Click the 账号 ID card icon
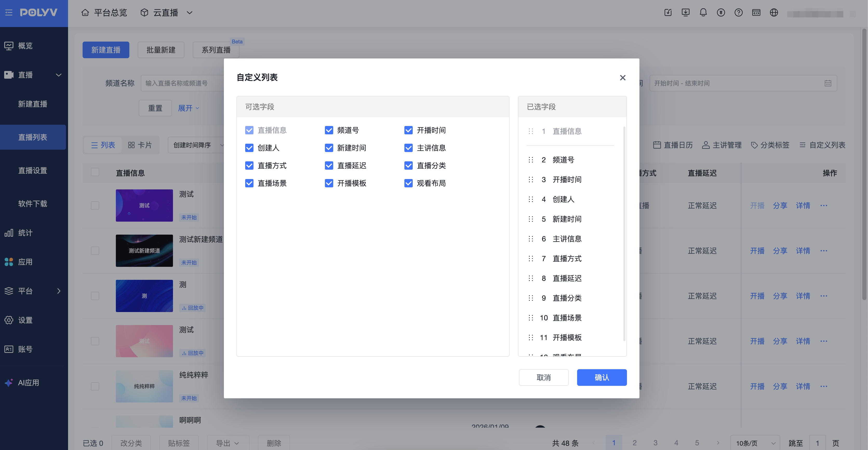 point(9,349)
